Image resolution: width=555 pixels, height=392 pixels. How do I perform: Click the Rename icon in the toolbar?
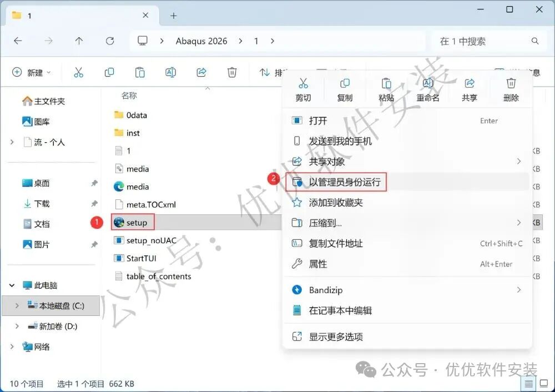(x=170, y=73)
